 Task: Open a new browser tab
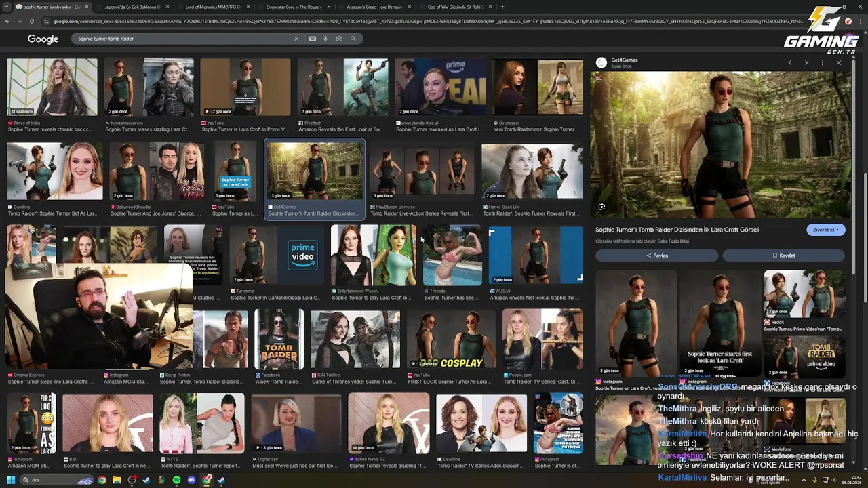click(x=502, y=7)
